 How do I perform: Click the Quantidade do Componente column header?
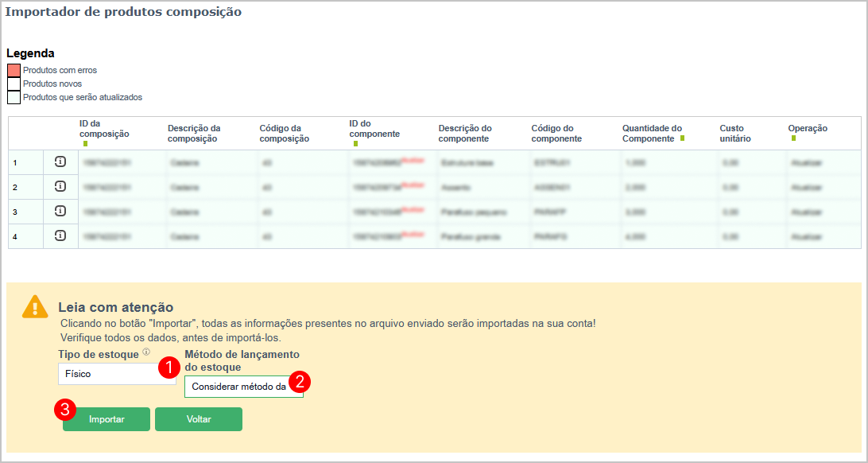[x=652, y=134]
